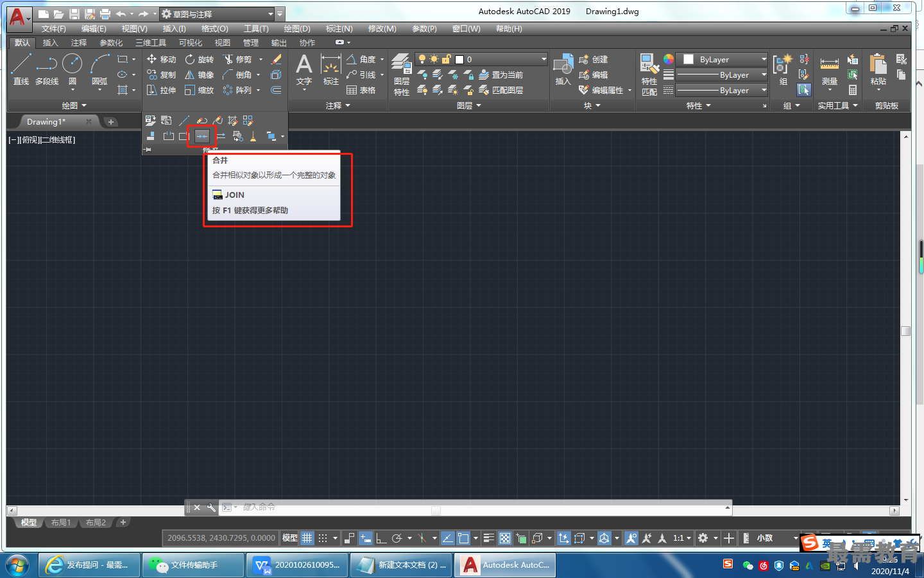
Task: Open the 文件(F) menu
Action: (x=54, y=29)
